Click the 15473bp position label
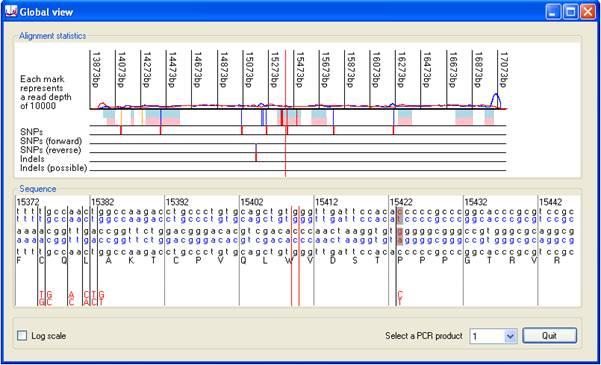 coord(300,70)
